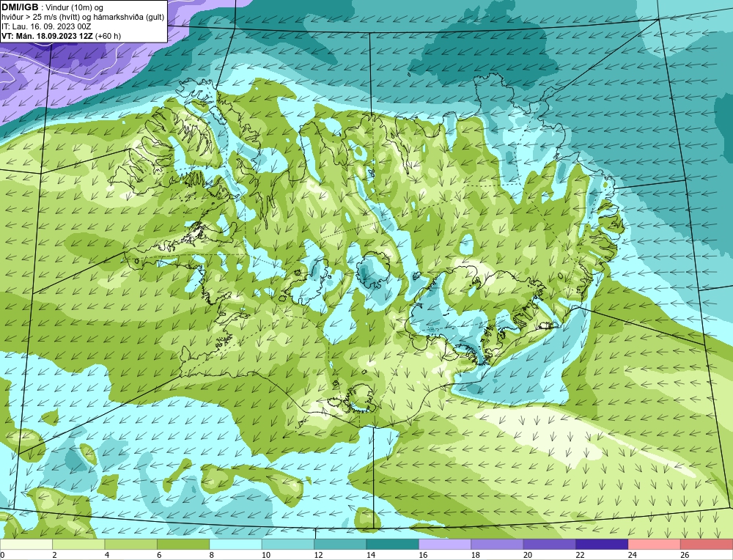
Task: Click the '6' label on the wind scale
Action: [x=159, y=555]
